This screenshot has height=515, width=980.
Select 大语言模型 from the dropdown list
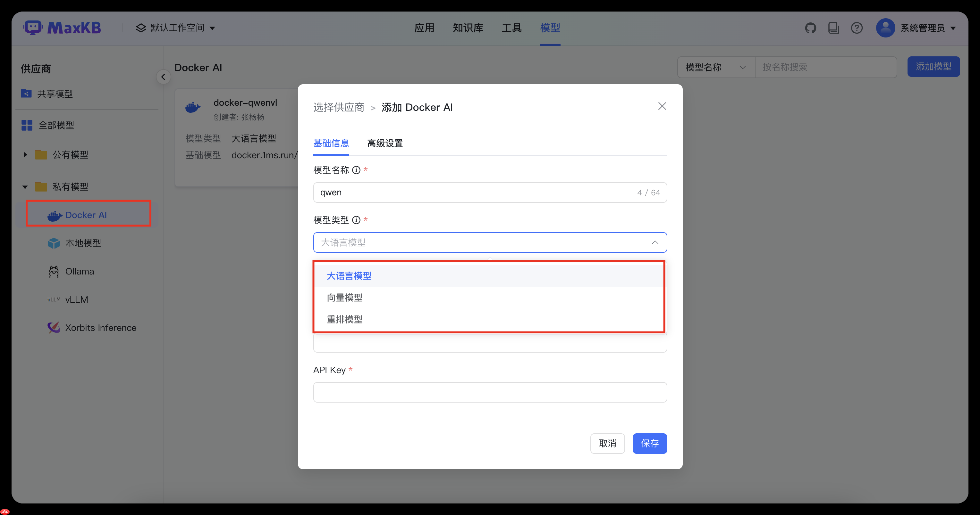349,275
